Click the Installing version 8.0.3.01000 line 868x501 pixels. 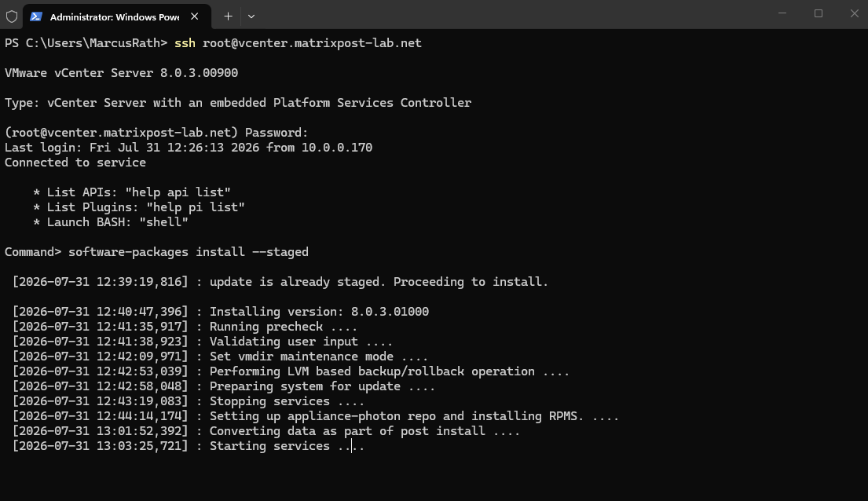click(x=220, y=312)
